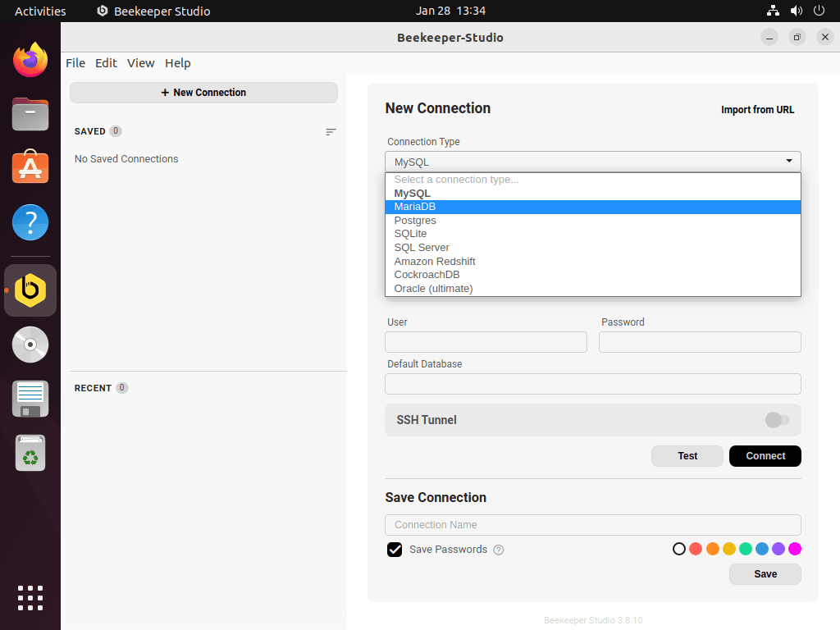Choose MariaDB connection type

coord(592,207)
